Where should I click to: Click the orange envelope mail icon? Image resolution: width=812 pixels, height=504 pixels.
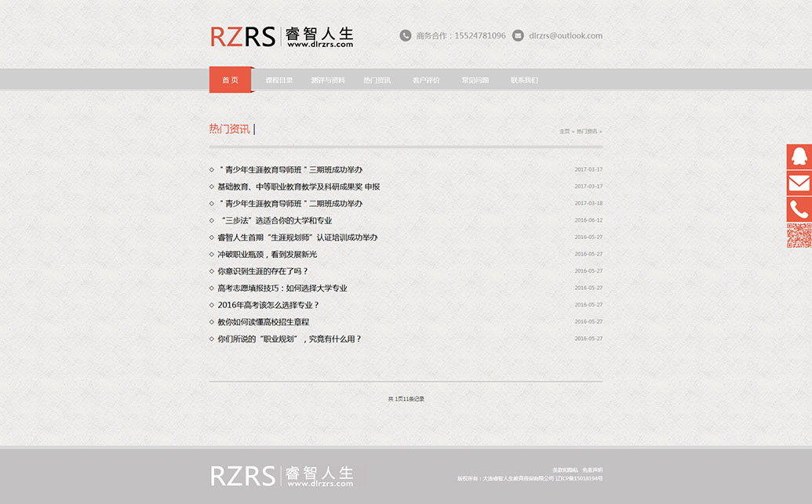click(x=799, y=183)
